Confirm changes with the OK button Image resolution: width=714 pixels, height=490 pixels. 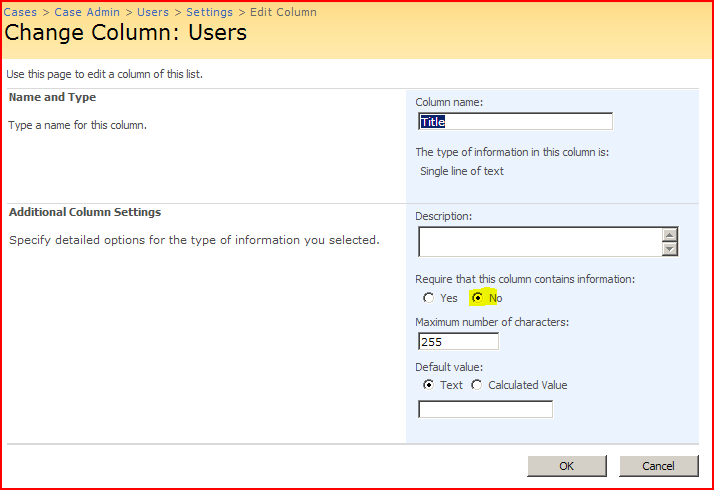pyautogui.click(x=566, y=466)
